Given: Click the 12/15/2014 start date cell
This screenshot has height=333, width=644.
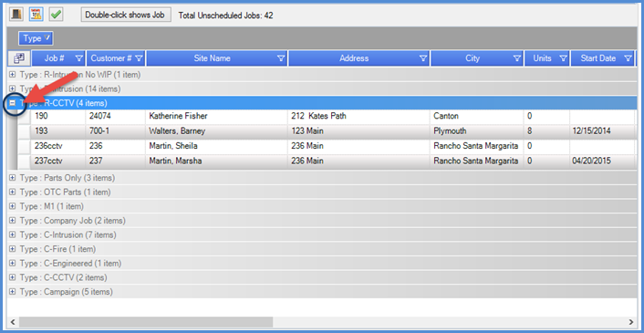Looking at the screenshot, I should pyautogui.click(x=602, y=131).
